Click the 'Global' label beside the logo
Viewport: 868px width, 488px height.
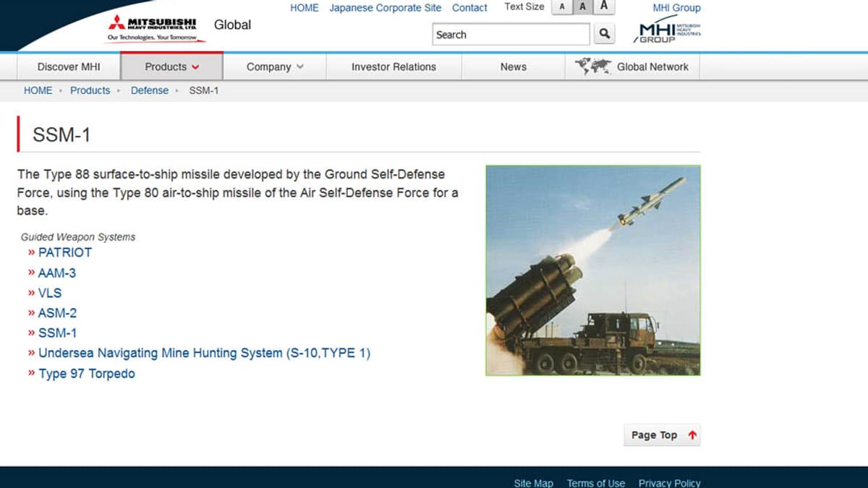coord(233,25)
